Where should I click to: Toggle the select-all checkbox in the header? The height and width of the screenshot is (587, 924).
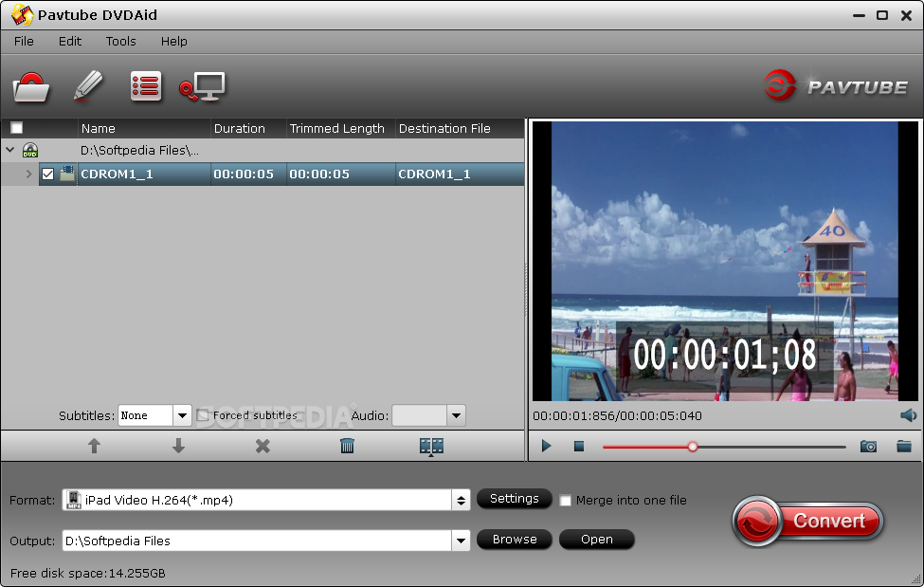pyautogui.click(x=16, y=128)
